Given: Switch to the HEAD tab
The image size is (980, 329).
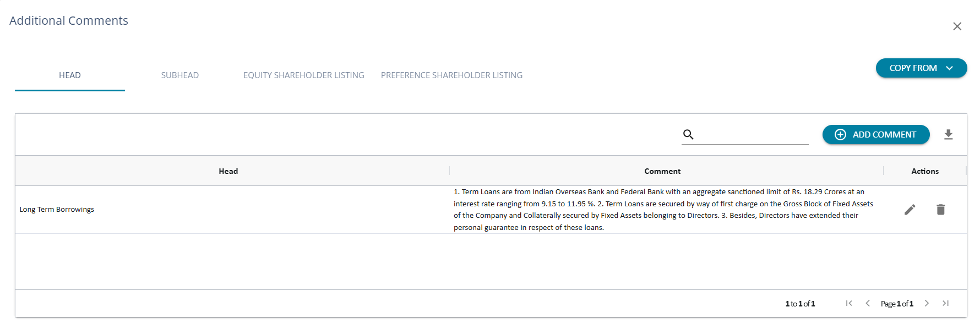Looking at the screenshot, I should [70, 75].
